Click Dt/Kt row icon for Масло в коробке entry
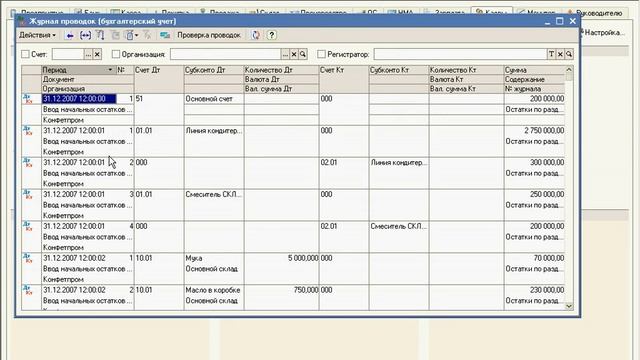The image size is (640, 360). [x=28, y=290]
